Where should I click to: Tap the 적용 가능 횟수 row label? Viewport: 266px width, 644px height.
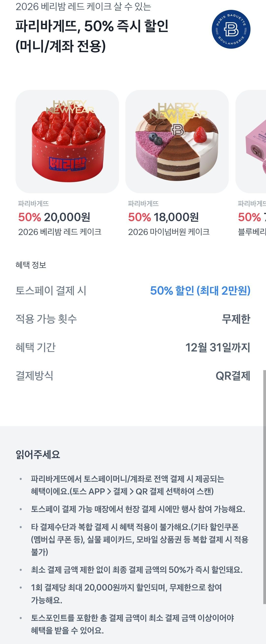(46, 319)
